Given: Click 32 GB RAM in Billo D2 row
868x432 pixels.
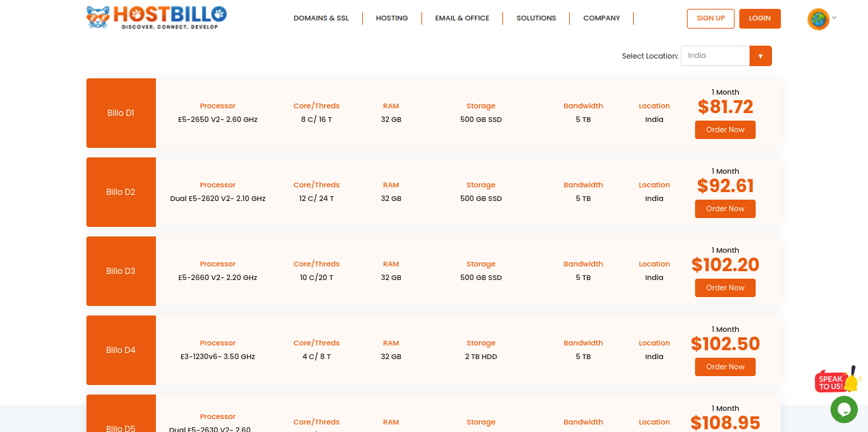Looking at the screenshot, I should click(391, 198).
